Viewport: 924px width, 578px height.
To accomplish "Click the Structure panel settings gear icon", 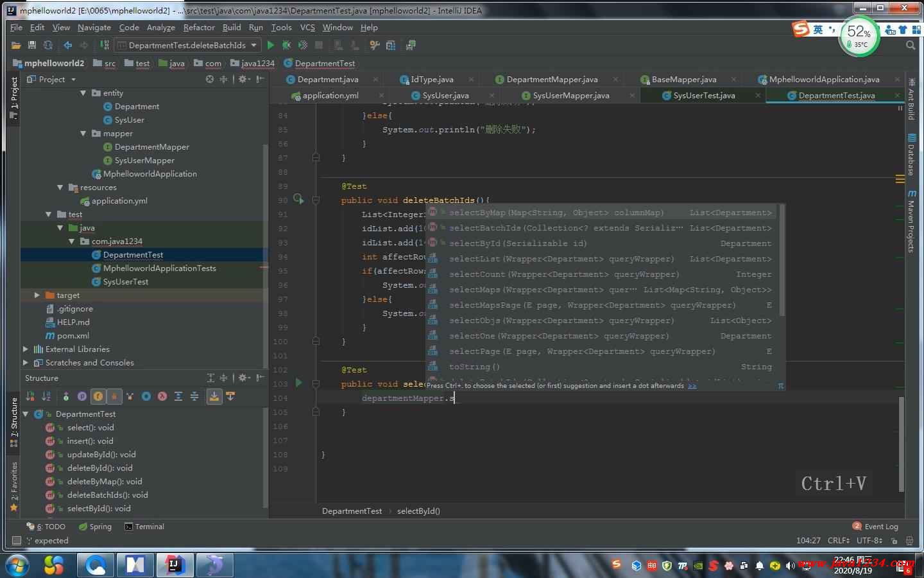I will point(243,378).
